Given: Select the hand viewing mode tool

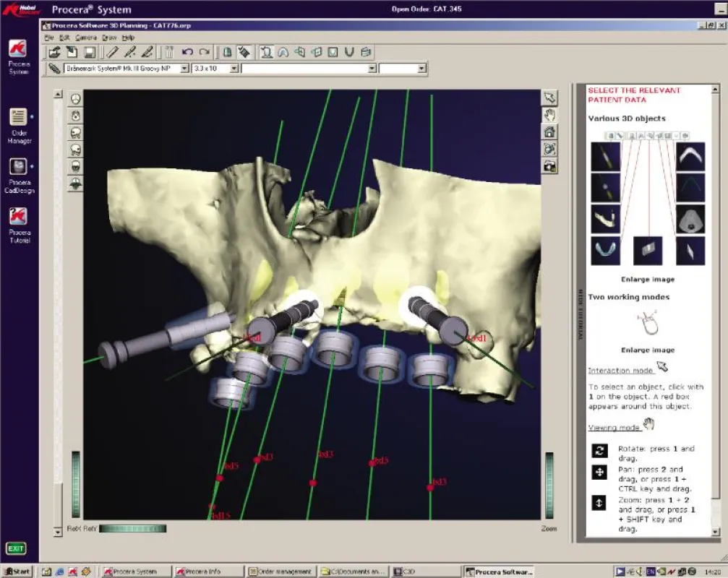Looking at the screenshot, I should point(549,115).
